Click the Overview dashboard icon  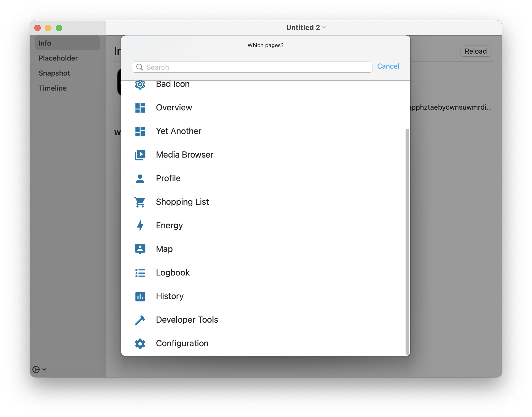[140, 108]
